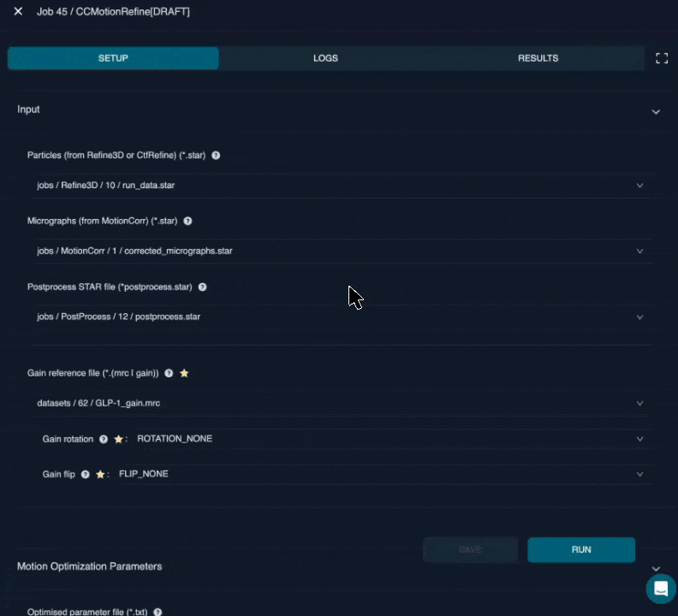This screenshot has width=678, height=616.
Task: Click the Gain rotation label
Action: click(68, 439)
